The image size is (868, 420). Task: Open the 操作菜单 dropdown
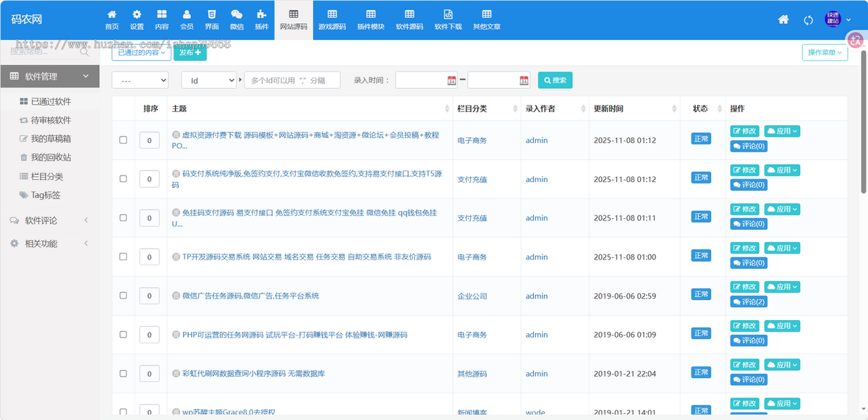point(825,52)
